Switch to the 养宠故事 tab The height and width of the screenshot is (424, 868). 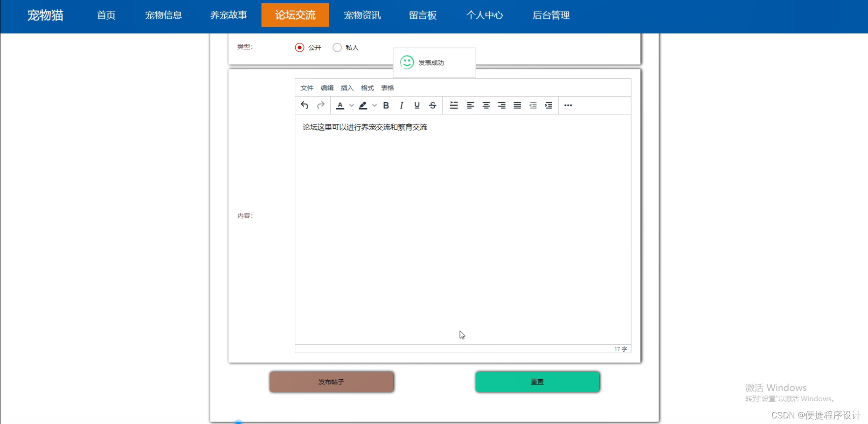[229, 15]
